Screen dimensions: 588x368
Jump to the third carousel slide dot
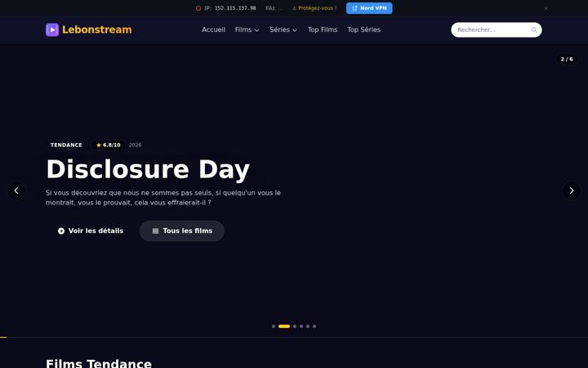tap(295, 326)
